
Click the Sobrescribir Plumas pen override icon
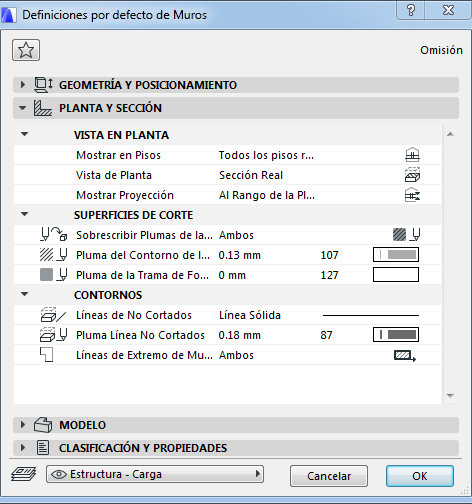53,234
